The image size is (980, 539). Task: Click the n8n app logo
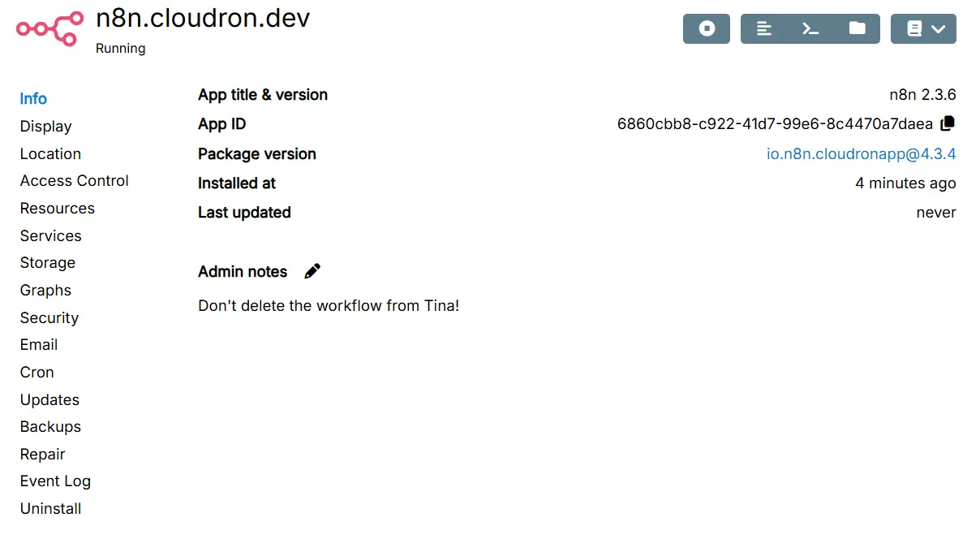[49, 28]
